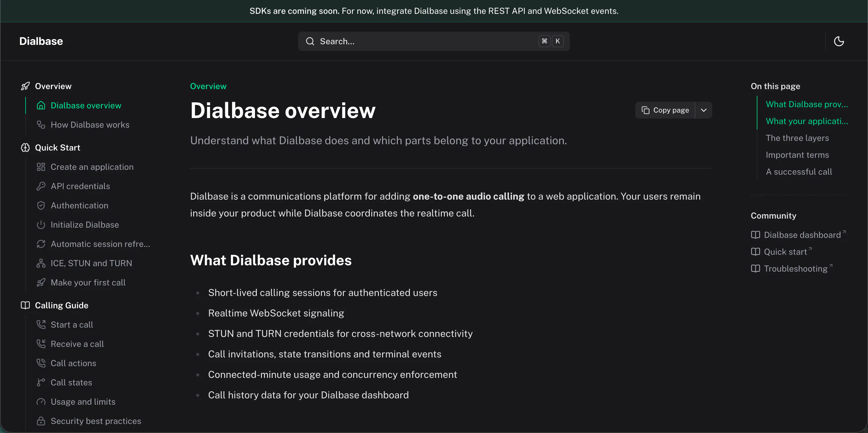Click the magnifier icon in search bar
The height and width of the screenshot is (433, 868).
pos(310,41)
